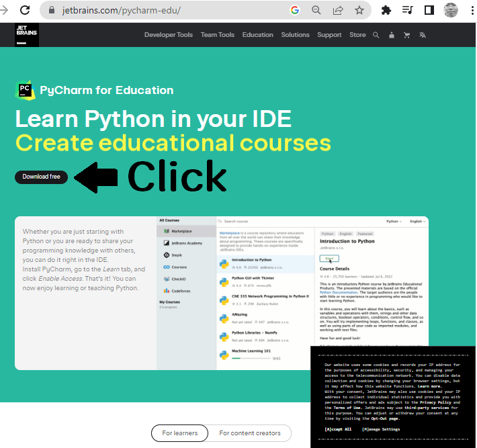Open site search magnifier in navbar
The height and width of the screenshot is (448, 477).
[376, 35]
